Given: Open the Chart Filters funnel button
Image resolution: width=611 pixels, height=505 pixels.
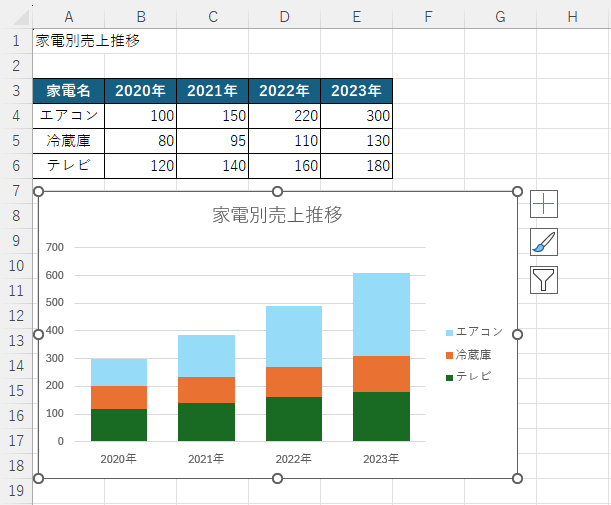Looking at the screenshot, I should pos(543,280).
